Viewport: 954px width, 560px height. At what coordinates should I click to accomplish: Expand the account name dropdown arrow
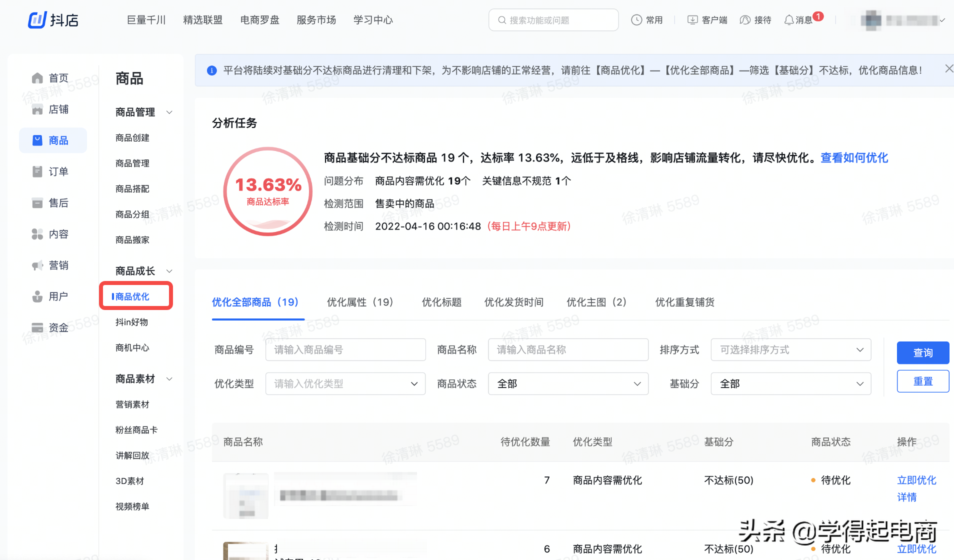pyautogui.click(x=942, y=20)
